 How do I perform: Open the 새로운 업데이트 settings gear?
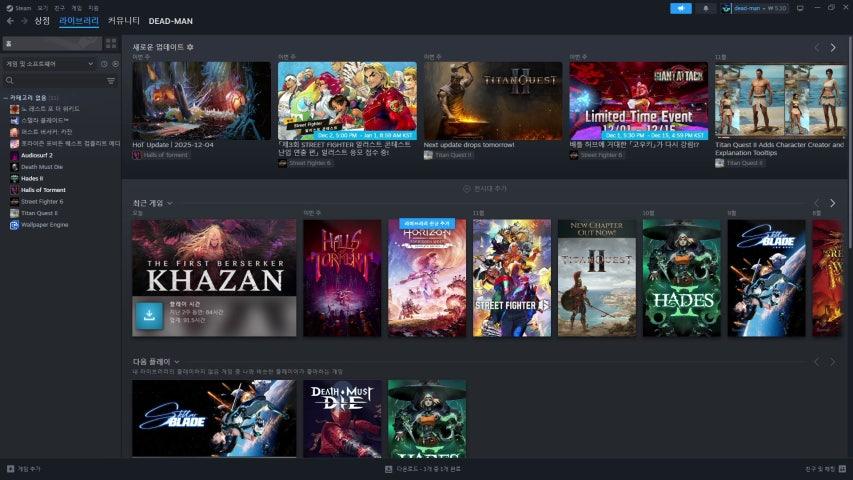pyautogui.click(x=190, y=47)
